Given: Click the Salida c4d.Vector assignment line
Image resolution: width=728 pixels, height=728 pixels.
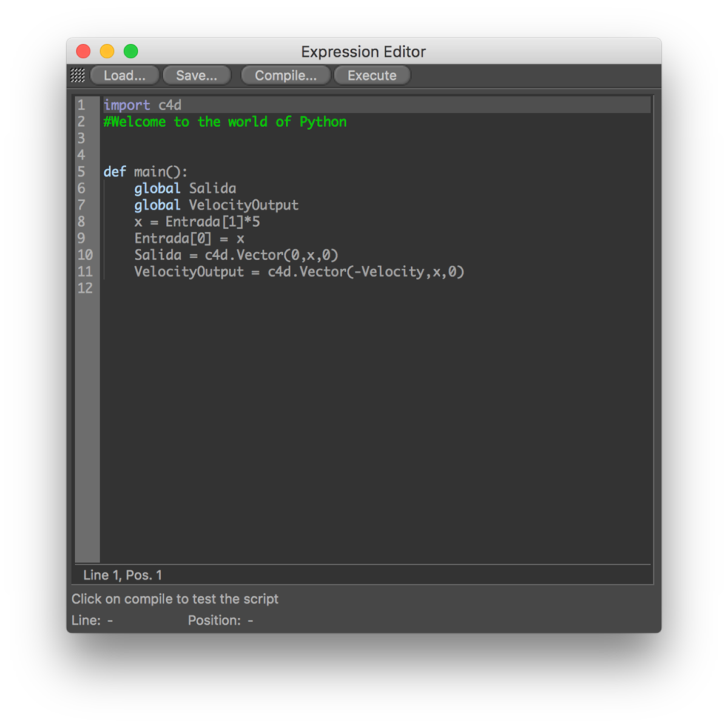Looking at the screenshot, I should tap(236, 255).
